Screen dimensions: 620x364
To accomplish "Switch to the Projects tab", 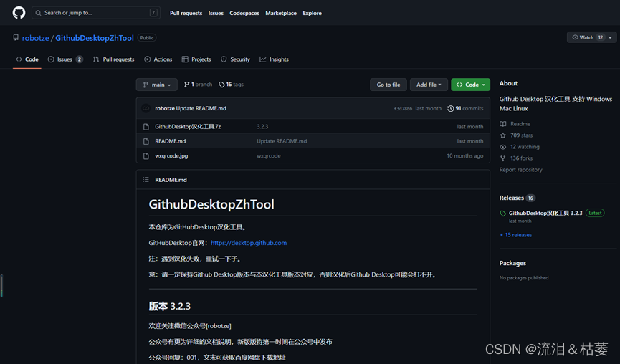I will pyautogui.click(x=196, y=59).
